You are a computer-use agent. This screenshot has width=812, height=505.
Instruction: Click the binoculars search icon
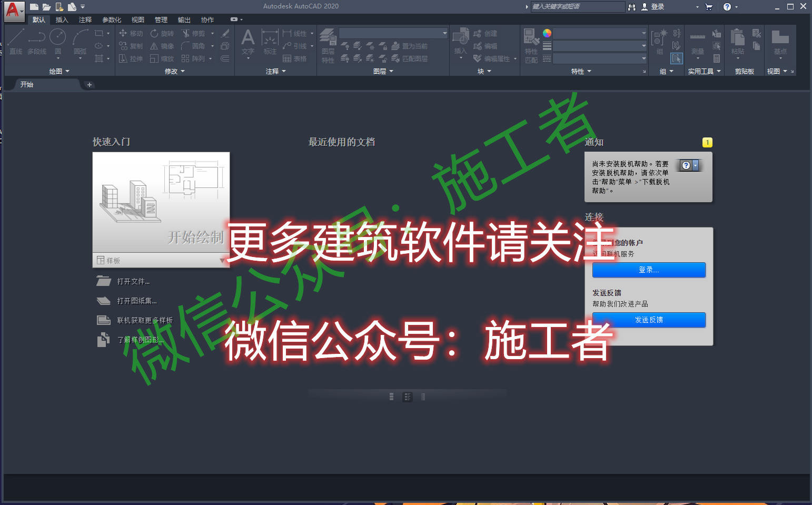point(631,7)
